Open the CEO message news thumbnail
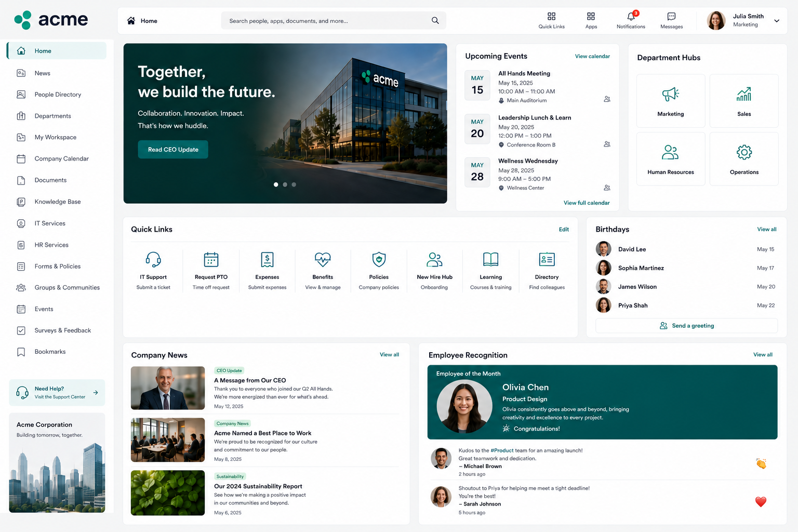Viewport: 798px width, 532px height. 168,388
